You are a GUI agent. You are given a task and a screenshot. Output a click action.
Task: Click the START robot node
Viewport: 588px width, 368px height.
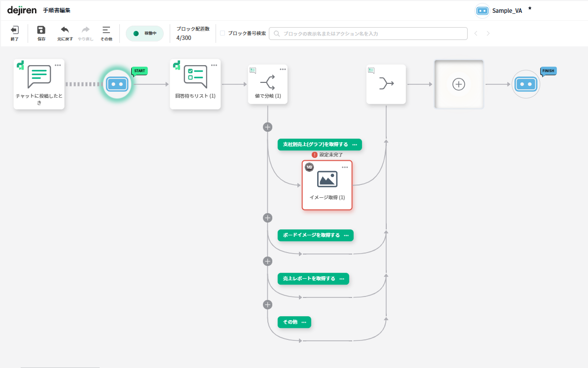point(117,84)
